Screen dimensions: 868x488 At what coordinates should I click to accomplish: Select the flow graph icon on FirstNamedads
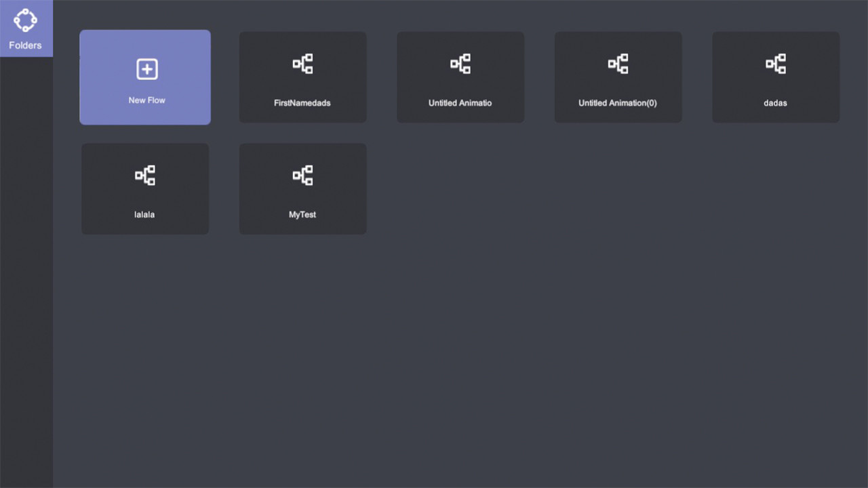click(302, 64)
